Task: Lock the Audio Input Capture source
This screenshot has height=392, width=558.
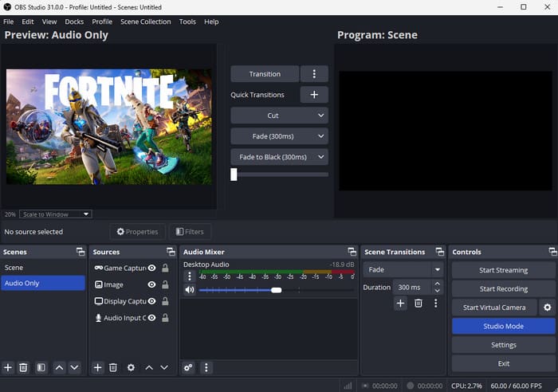Action: pos(165,318)
